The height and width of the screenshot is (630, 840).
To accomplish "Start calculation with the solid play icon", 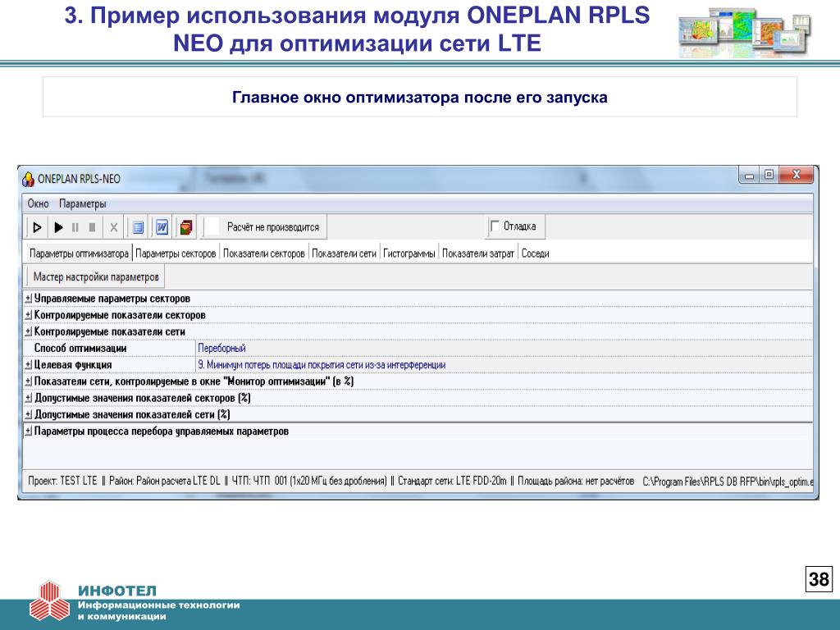I will [58, 228].
